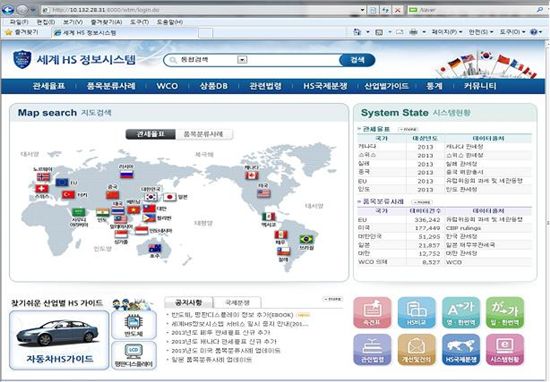This screenshot has width=550, height=382.
Task: Open the 페이지 dropdown in browser toolbar
Action: [447, 32]
